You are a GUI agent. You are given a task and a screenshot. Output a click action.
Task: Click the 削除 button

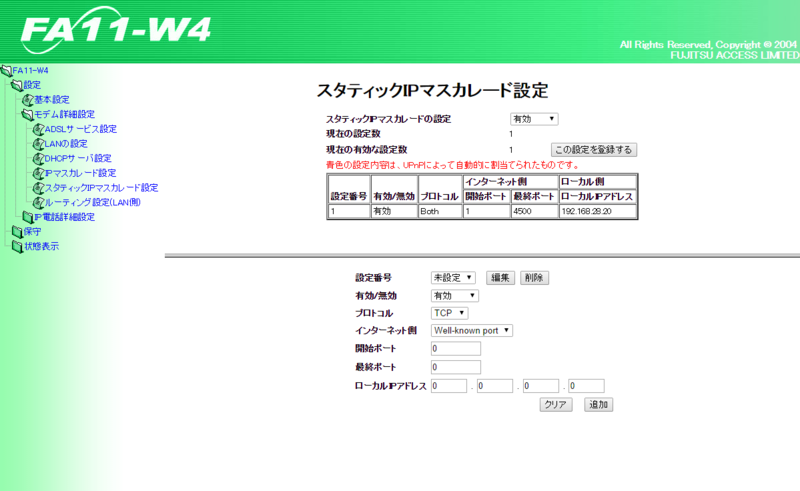tap(534, 278)
